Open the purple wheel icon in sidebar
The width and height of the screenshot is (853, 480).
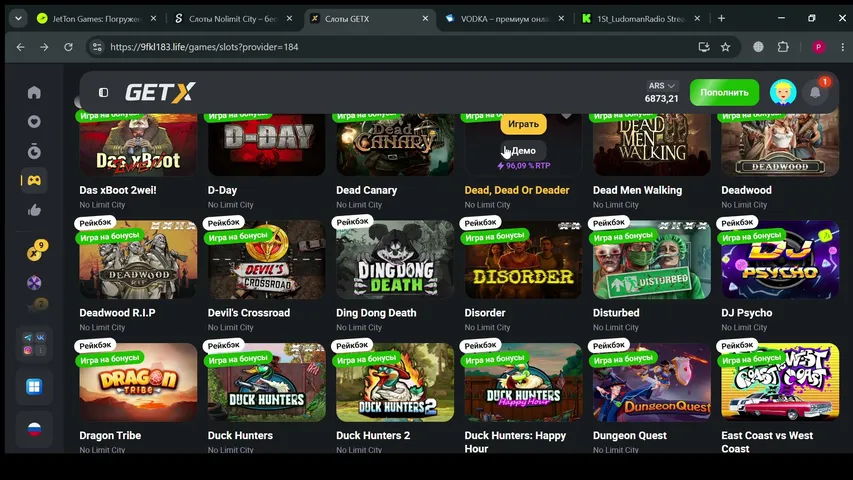(x=34, y=283)
